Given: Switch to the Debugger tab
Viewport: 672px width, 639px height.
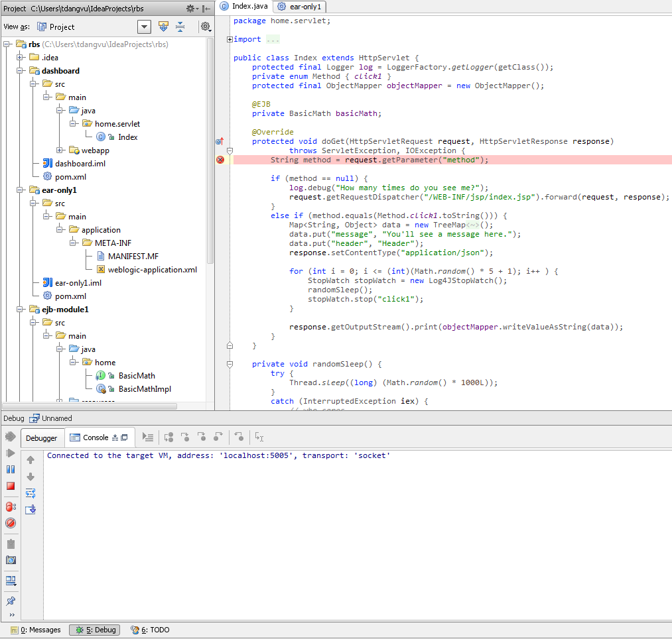Looking at the screenshot, I should click(x=42, y=438).
